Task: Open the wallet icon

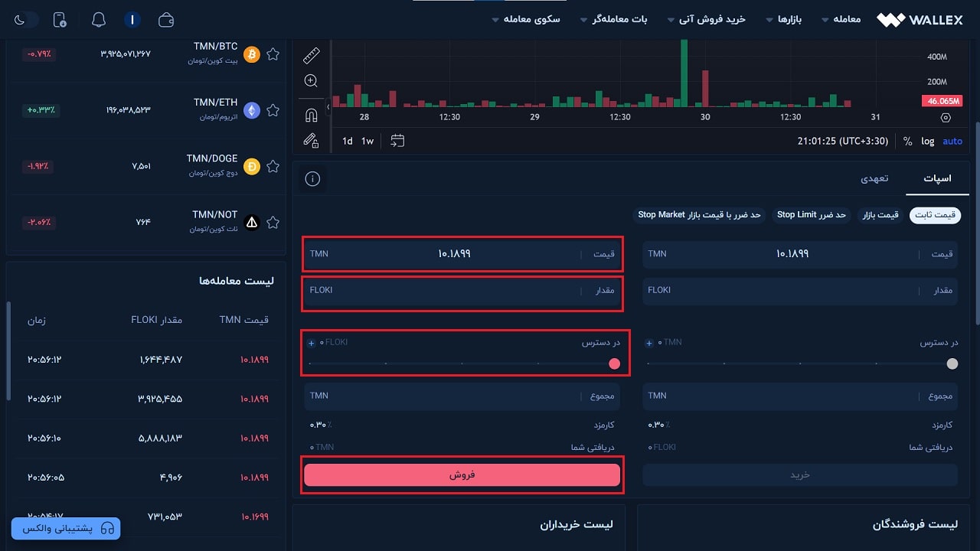Action: [x=166, y=20]
